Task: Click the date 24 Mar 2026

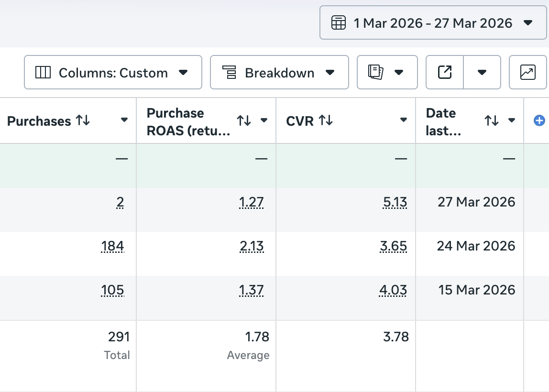Action: pos(476,246)
